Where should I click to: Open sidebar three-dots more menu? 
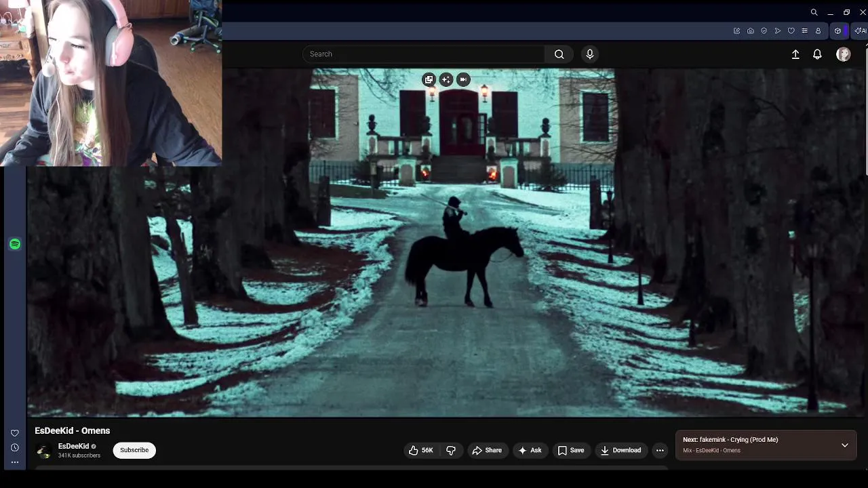coord(14,462)
